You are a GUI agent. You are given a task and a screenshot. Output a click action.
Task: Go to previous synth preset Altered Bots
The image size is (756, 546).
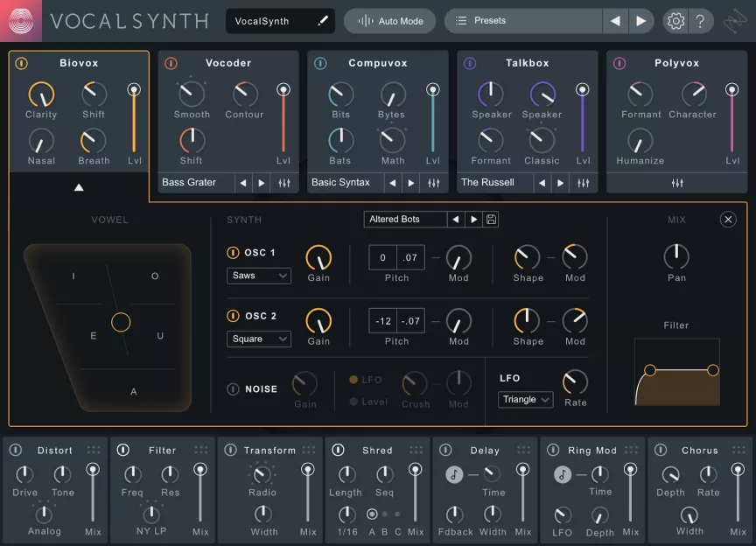point(455,220)
